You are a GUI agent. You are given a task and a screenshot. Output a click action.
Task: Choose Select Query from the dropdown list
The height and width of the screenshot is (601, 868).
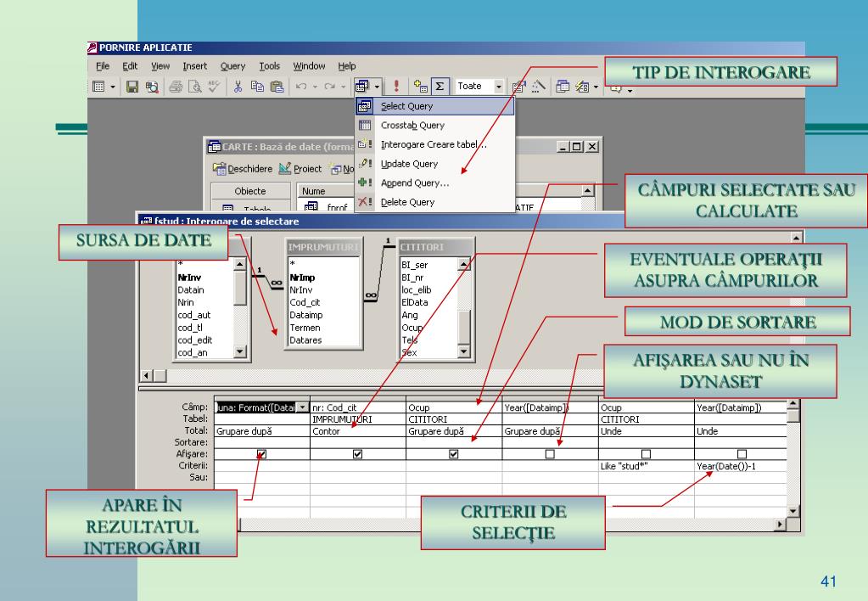point(434,106)
